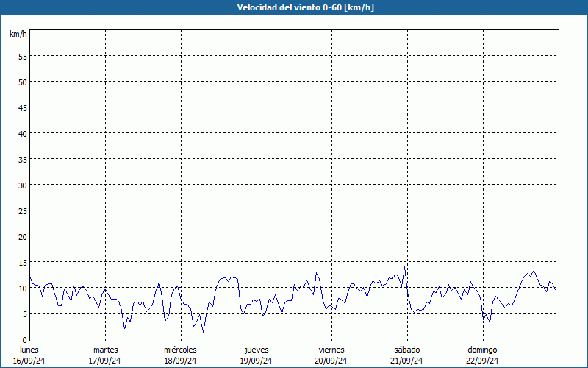Click the 'sábado' day label

[407, 350]
